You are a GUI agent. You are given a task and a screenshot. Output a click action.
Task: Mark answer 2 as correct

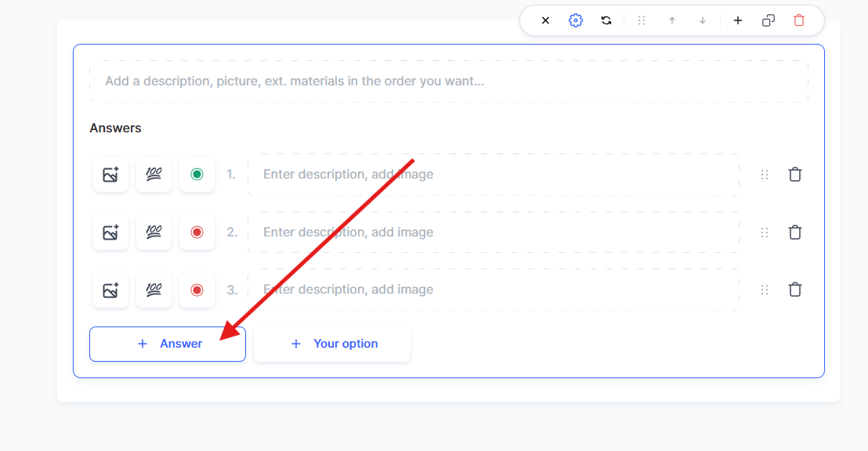pyautogui.click(x=197, y=233)
